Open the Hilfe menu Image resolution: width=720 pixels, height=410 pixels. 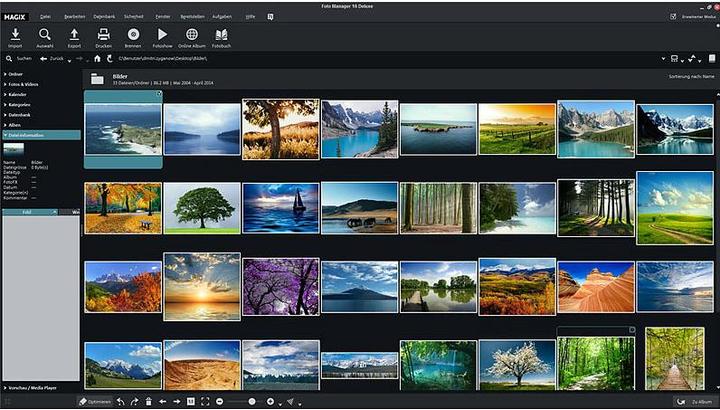tap(250, 17)
